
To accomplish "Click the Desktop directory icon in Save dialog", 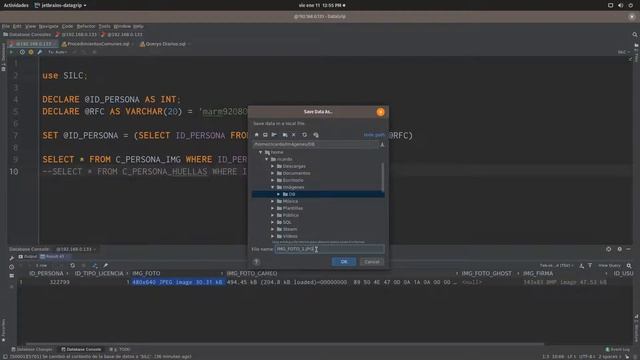I will [x=265, y=135].
